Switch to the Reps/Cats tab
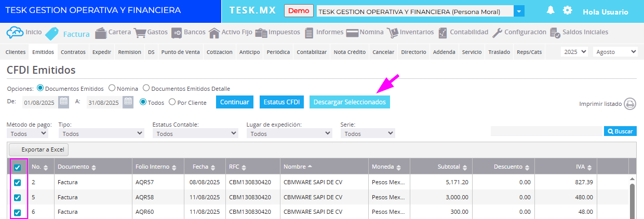 tap(529, 52)
